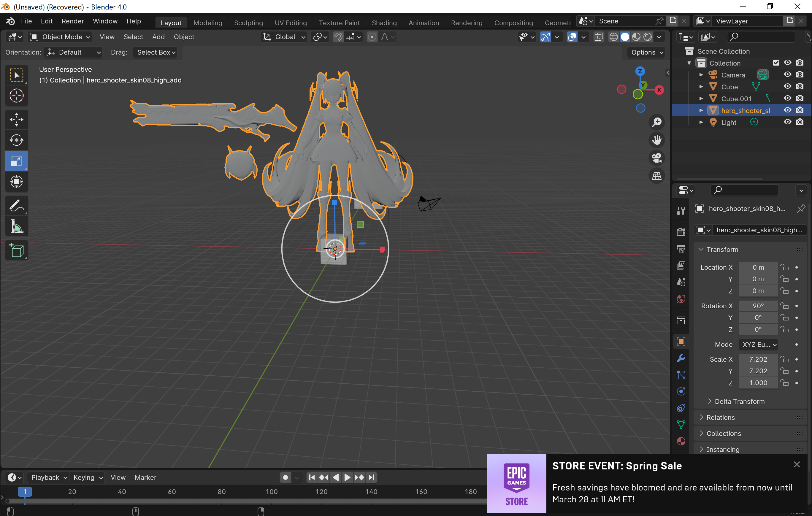Viewport: 812px width, 516px height.
Task: Play the animation forward
Action: [347, 477]
